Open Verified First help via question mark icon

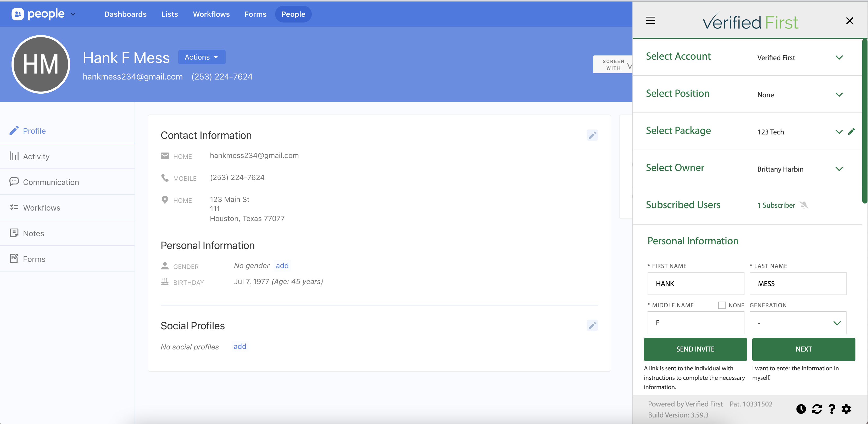[x=832, y=409]
